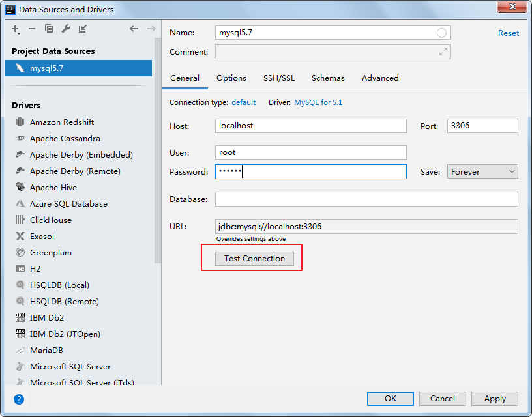The image size is (532, 417).
Task: Click MySQL for 5.1 driver link
Action: click(318, 102)
